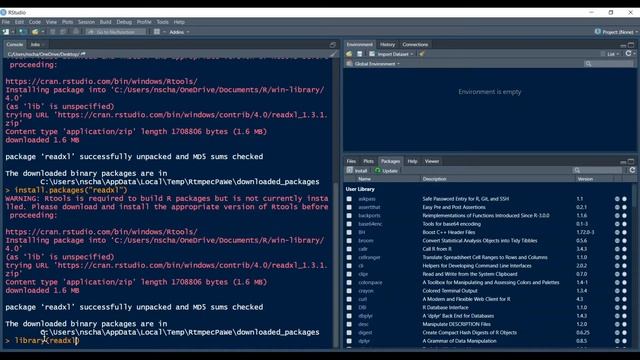Clear console using the broom icon
Image resolution: width=640 pixels, height=360 pixels.
pyautogui.click(x=333, y=54)
